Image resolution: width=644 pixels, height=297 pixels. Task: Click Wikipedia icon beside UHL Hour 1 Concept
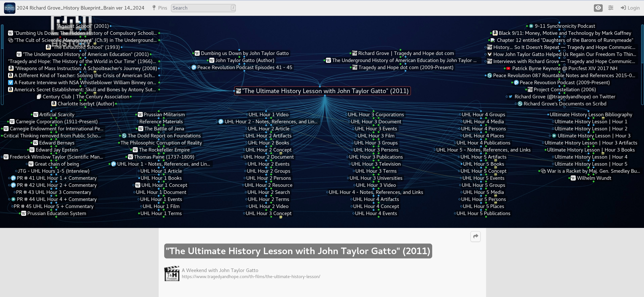tap(138, 185)
